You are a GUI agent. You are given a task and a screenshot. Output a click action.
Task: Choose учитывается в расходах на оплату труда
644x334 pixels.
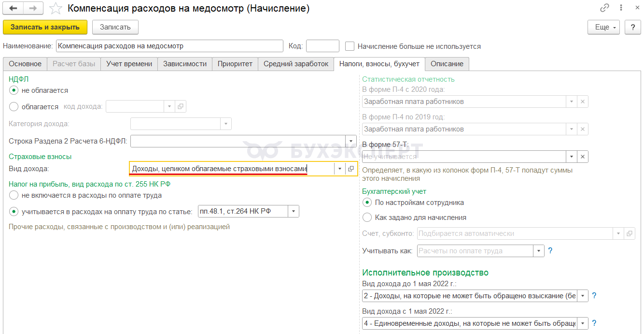14,211
